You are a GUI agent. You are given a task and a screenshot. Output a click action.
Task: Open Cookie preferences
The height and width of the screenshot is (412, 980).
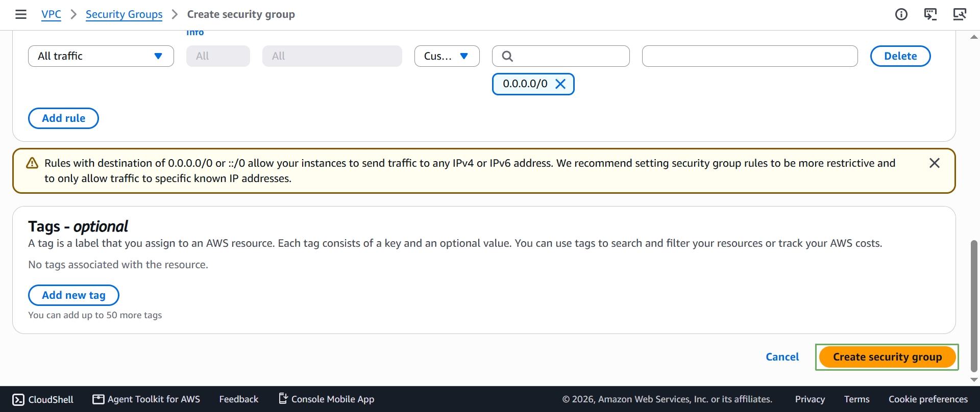928,399
